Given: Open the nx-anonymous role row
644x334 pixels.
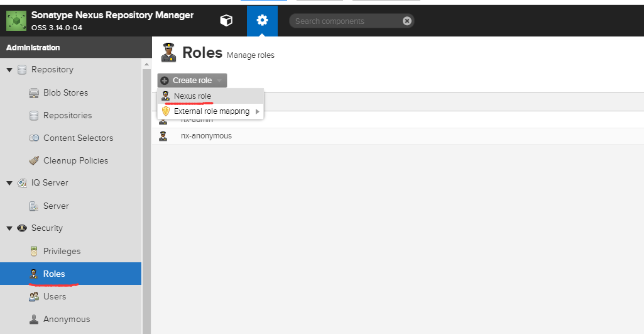Looking at the screenshot, I should (398, 136).
